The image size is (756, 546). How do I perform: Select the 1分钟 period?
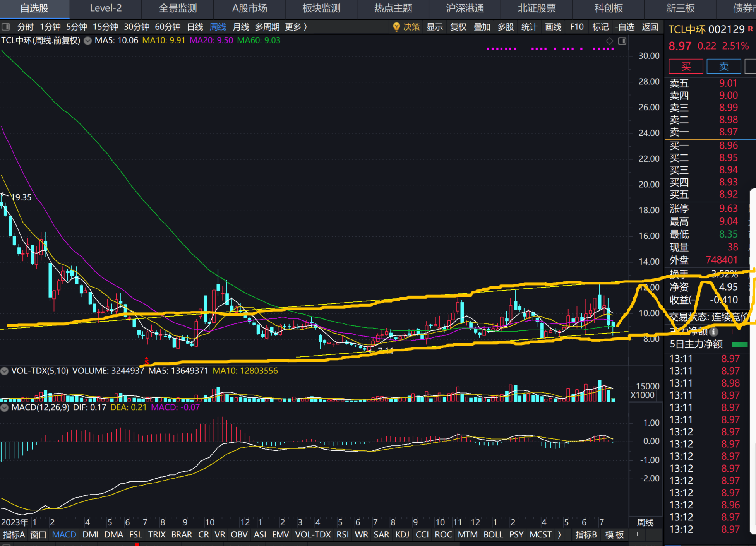[x=50, y=27]
